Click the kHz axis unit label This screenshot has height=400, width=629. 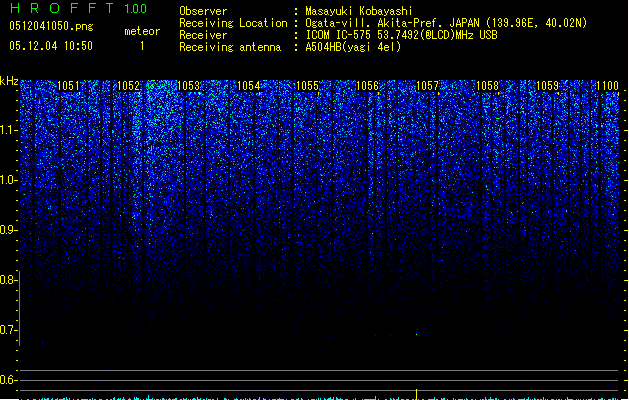pos(9,81)
